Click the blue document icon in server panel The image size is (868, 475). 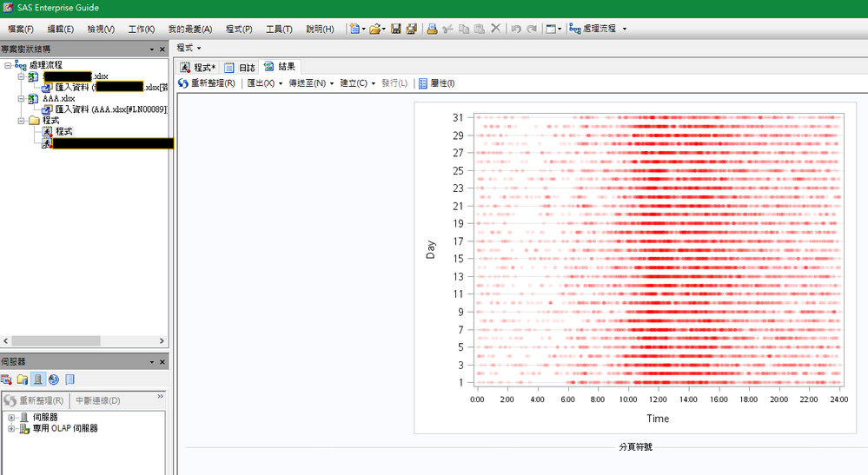70,379
